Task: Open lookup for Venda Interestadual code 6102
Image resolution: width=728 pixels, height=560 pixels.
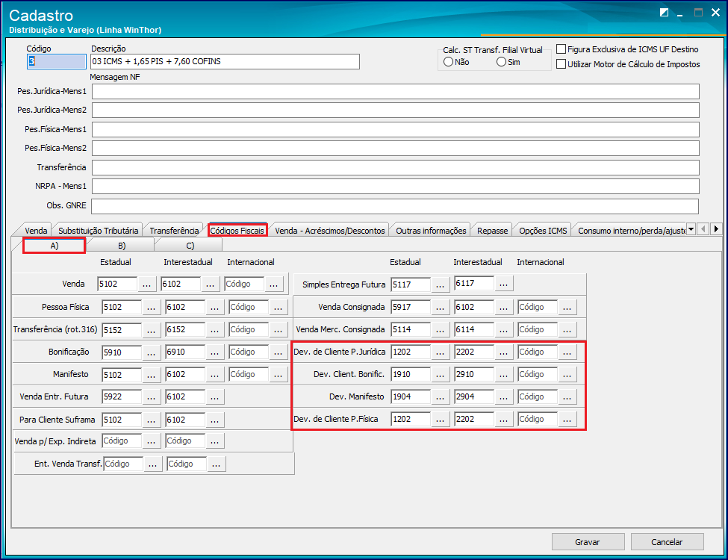Action: coord(210,284)
